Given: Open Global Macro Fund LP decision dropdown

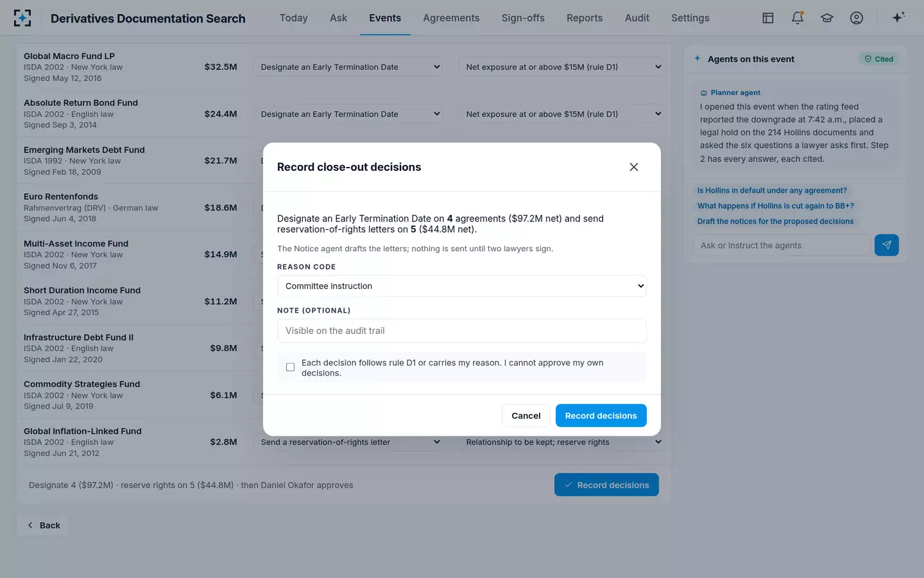Looking at the screenshot, I should 348,67.
